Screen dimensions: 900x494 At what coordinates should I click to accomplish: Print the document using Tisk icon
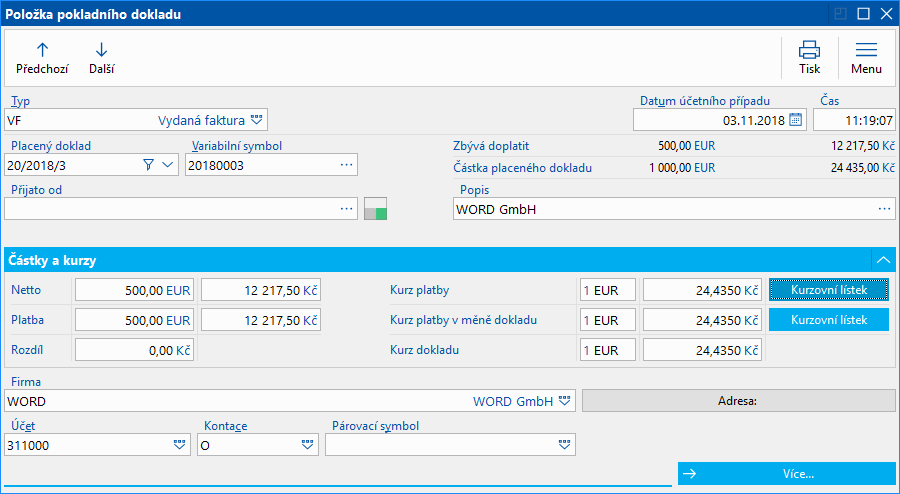809,58
